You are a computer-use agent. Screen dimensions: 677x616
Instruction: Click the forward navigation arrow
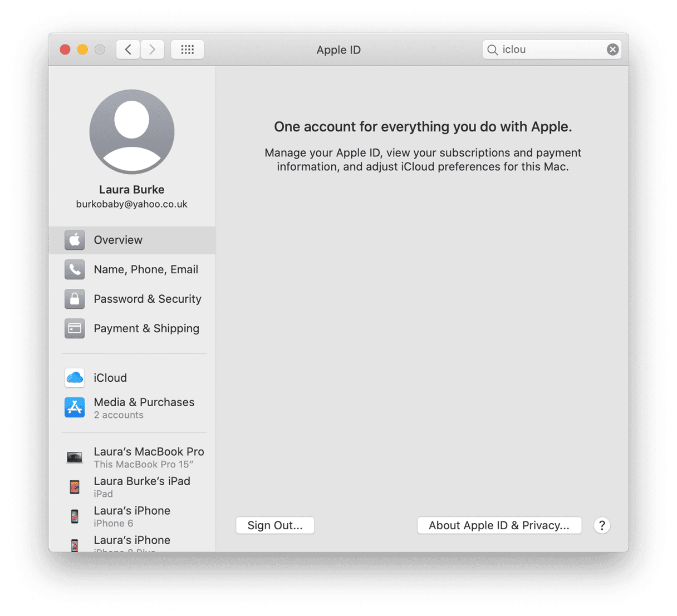[152, 50]
